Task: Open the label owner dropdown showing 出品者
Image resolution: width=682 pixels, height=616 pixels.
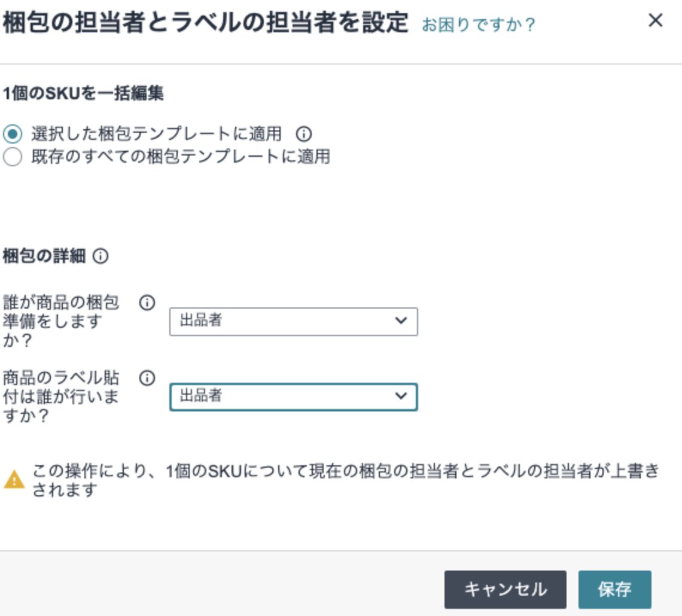Action: [x=294, y=397]
